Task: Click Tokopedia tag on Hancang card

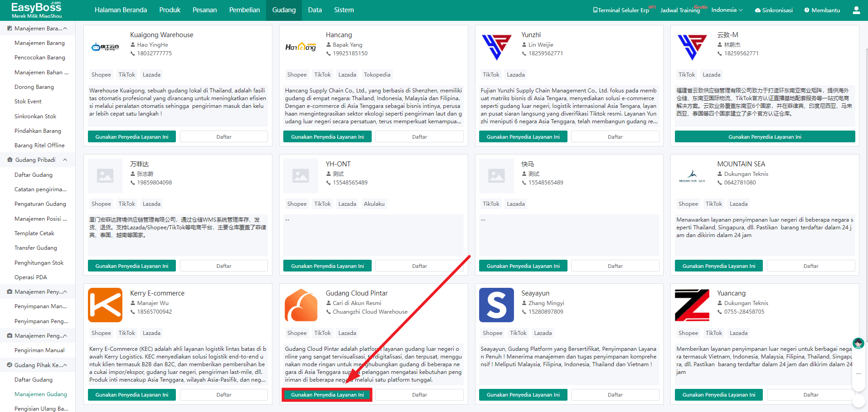Action: click(x=377, y=75)
